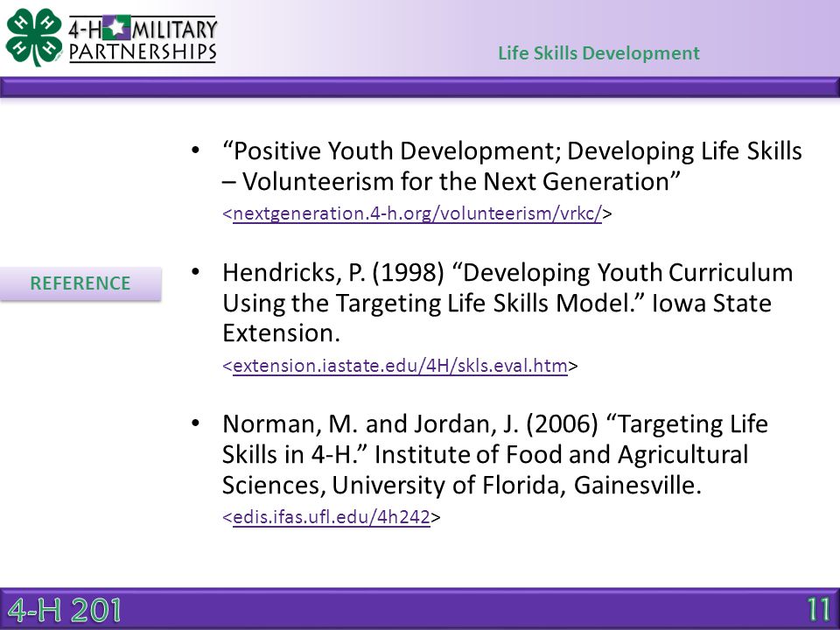Click 'Volunteerism for the Next Generation' line
840x630 pixels.
click(x=451, y=182)
